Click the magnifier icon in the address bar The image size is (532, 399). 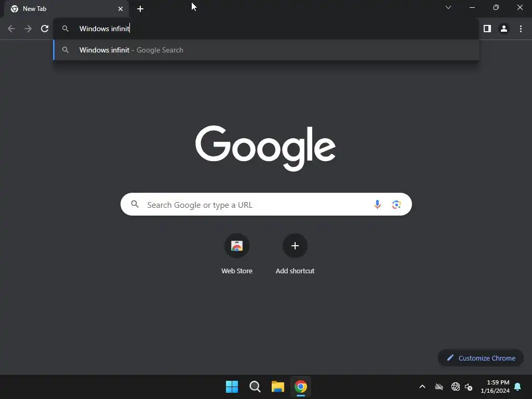65,29
